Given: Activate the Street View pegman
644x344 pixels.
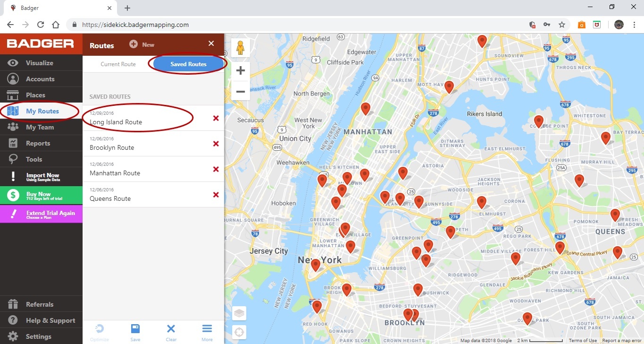Looking at the screenshot, I should 240,48.
